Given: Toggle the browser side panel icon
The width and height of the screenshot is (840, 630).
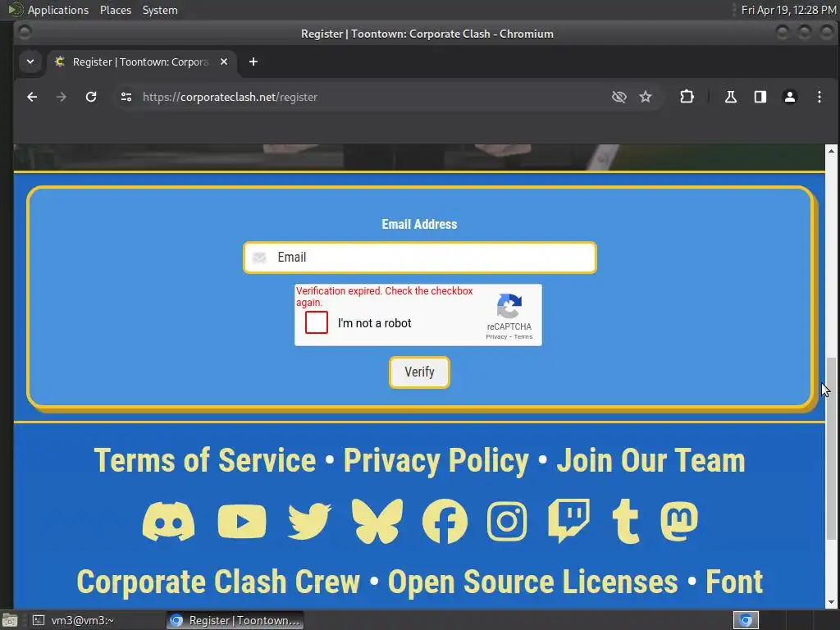Looking at the screenshot, I should [760, 97].
